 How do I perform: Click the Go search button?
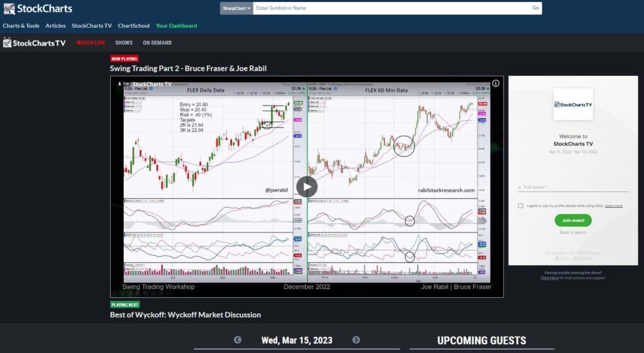click(536, 8)
